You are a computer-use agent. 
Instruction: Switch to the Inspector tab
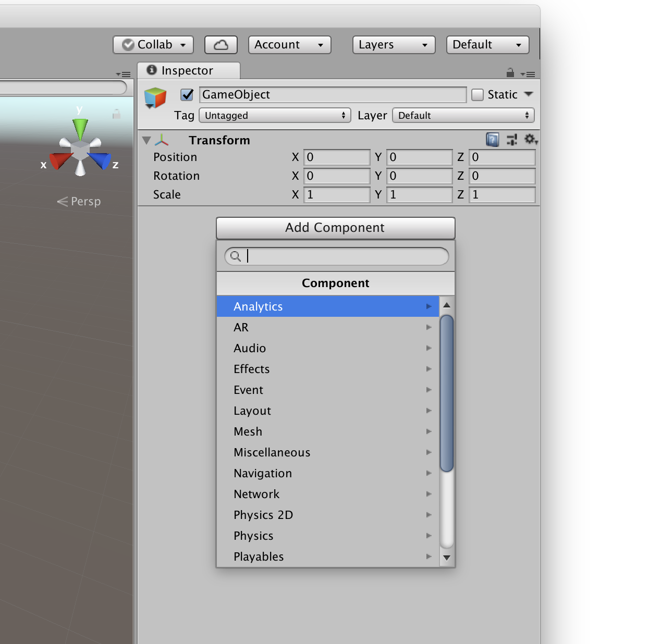(188, 70)
